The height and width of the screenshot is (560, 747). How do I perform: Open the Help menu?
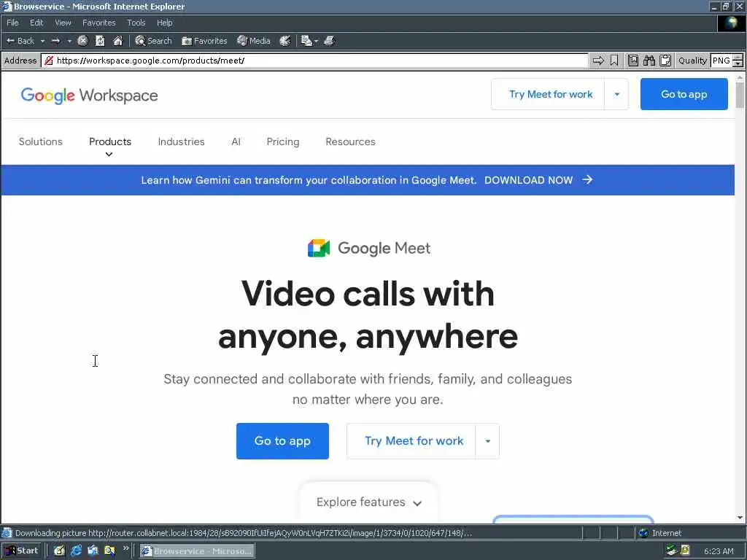[164, 23]
